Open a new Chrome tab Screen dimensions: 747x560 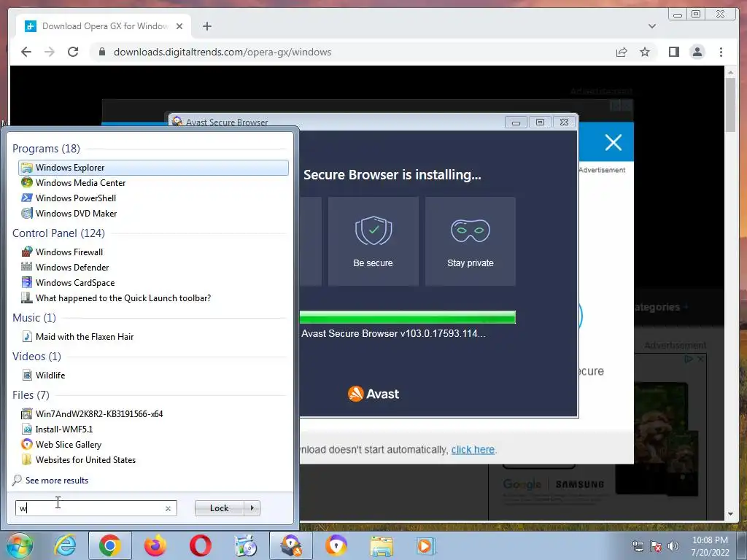tap(206, 26)
